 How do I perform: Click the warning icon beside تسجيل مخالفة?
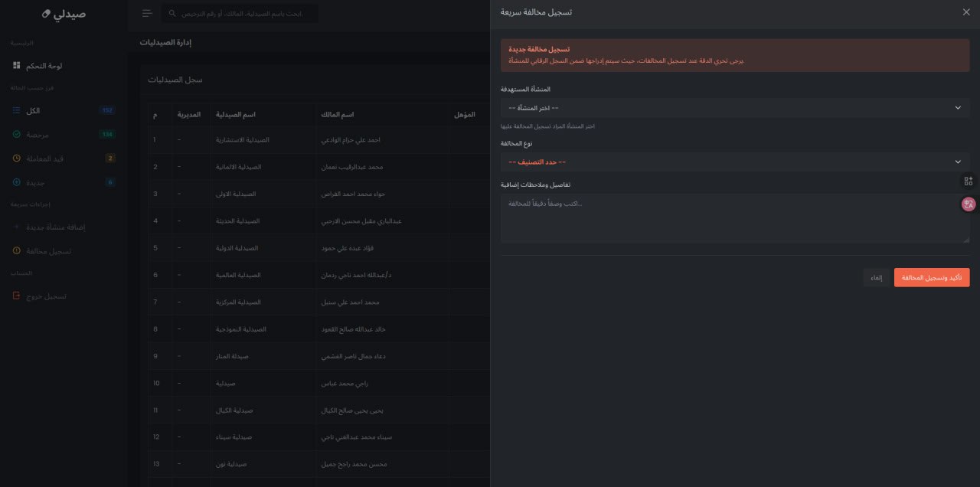click(x=16, y=251)
